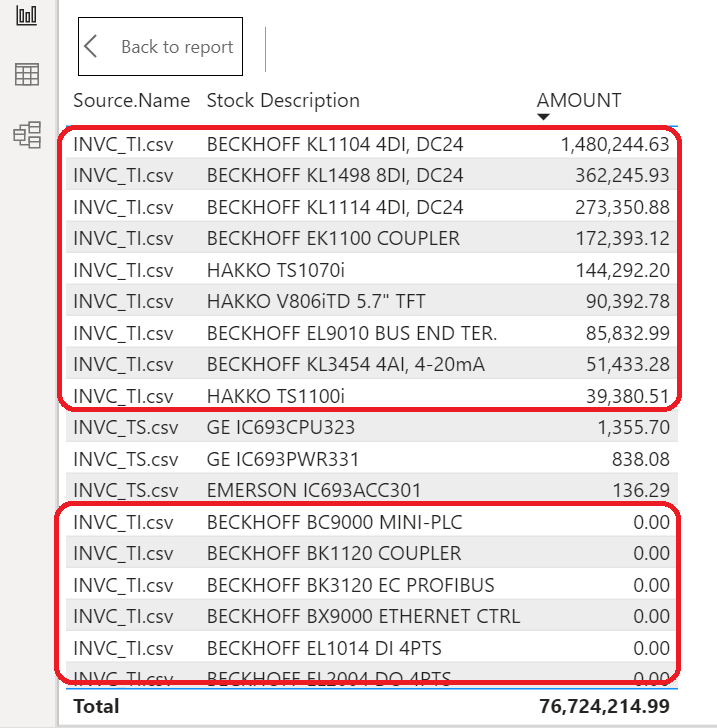717x728 pixels.
Task: Select amount 362,245.93
Action: (x=622, y=176)
